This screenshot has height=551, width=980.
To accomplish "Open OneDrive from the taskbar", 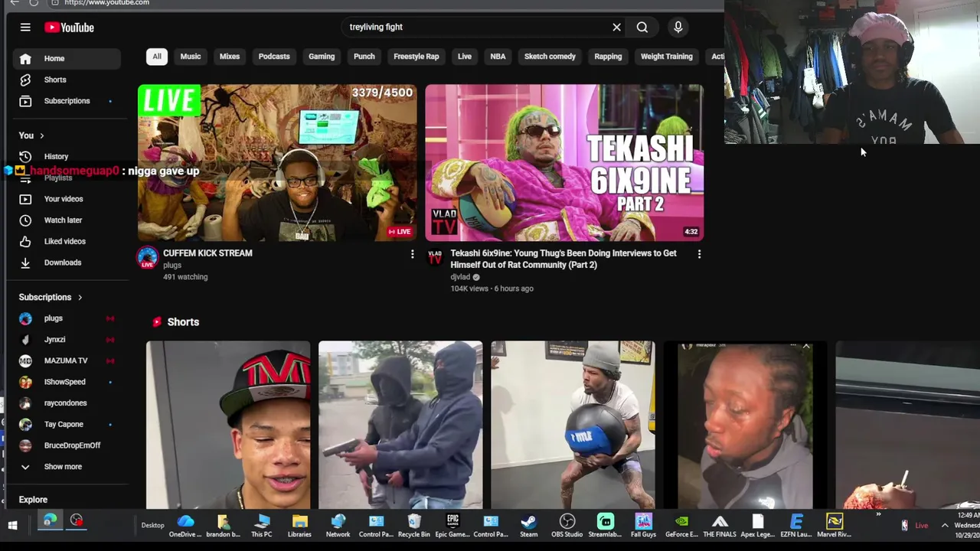I will pos(185,525).
